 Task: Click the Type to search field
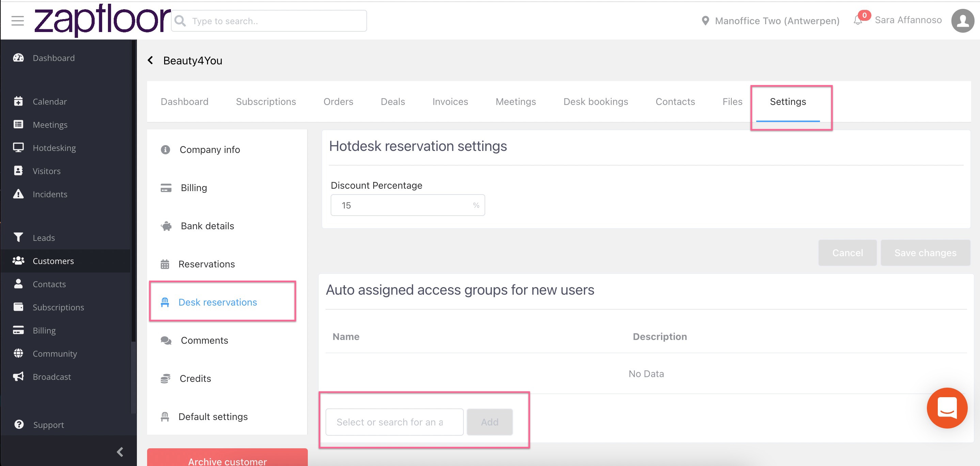tap(269, 21)
